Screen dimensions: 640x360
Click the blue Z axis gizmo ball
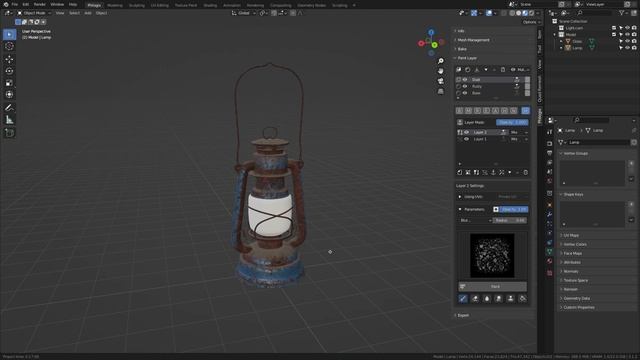pyautogui.click(x=431, y=32)
